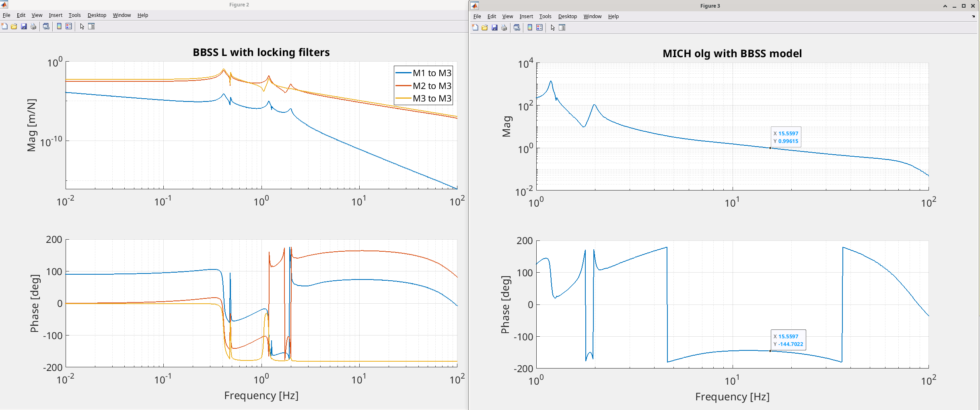Open the Help menu in Figure 2

click(143, 15)
